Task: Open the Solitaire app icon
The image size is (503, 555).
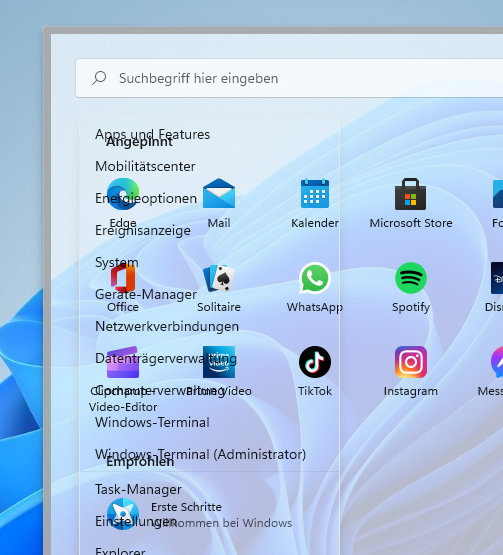Action: coord(219,278)
